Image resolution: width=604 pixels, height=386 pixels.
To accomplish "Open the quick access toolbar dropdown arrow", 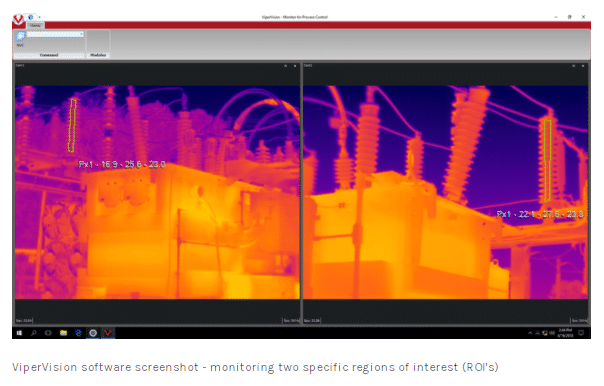I will point(40,17).
